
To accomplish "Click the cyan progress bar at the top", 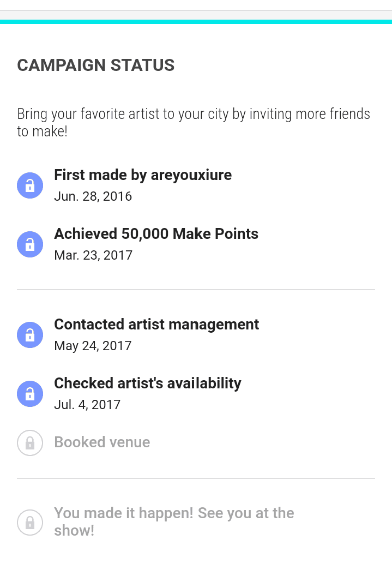I will pos(196,22).
